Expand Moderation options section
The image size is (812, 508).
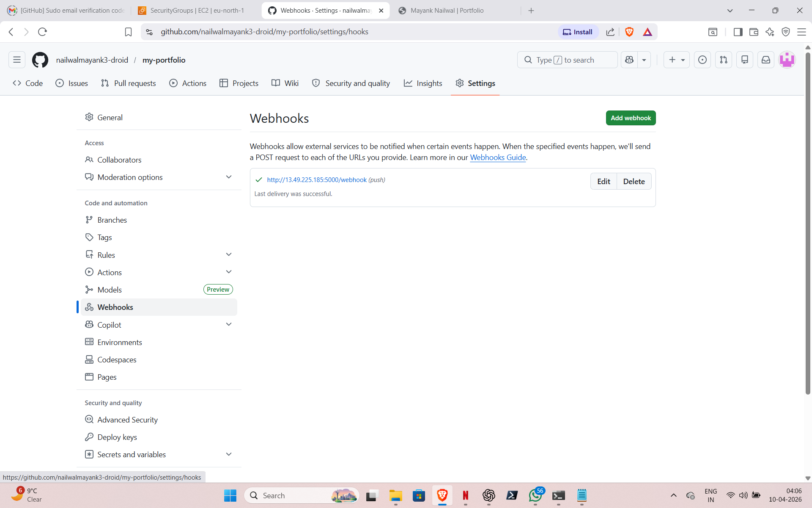click(229, 177)
